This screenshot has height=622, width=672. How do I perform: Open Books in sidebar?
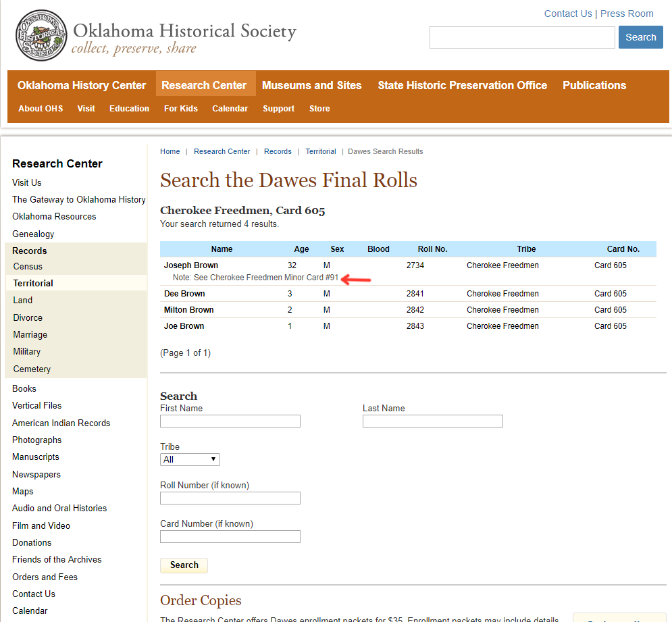24,388
